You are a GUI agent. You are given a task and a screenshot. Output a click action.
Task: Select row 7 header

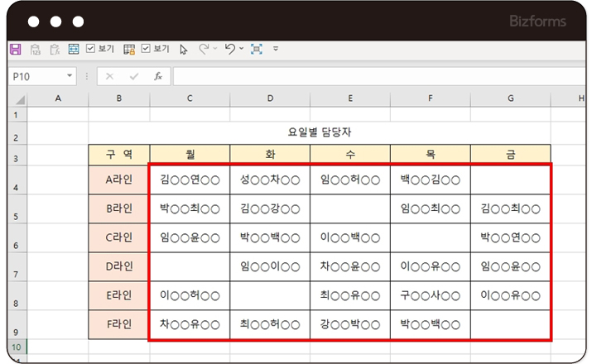tap(17, 267)
